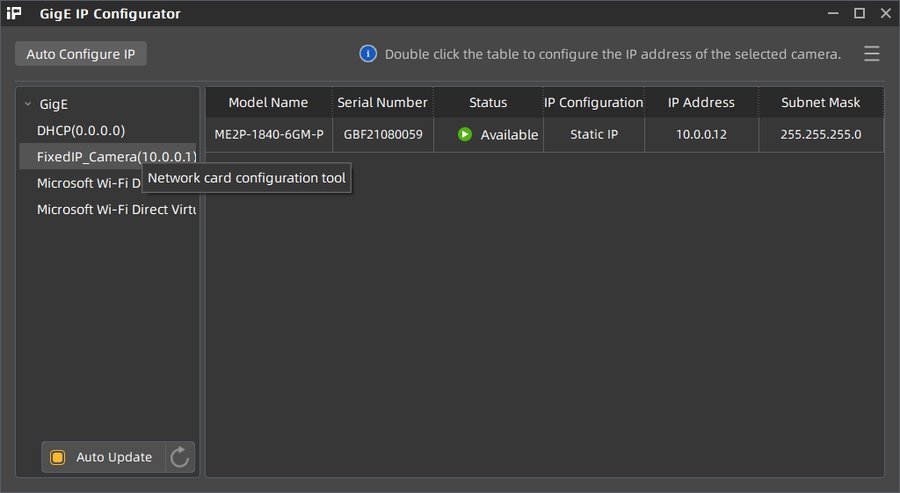The height and width of the screenshot is (493, 900).
Task: Collapse the GigE tree node
Action: 28,104
